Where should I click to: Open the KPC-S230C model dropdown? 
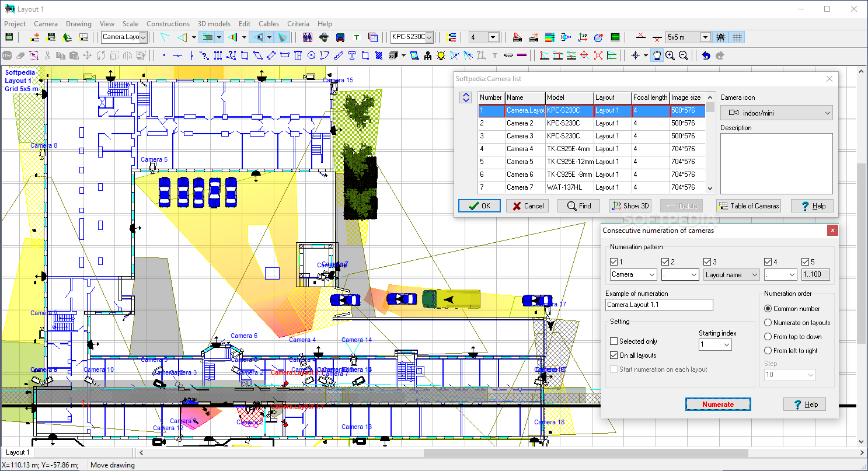pos(412,37)
